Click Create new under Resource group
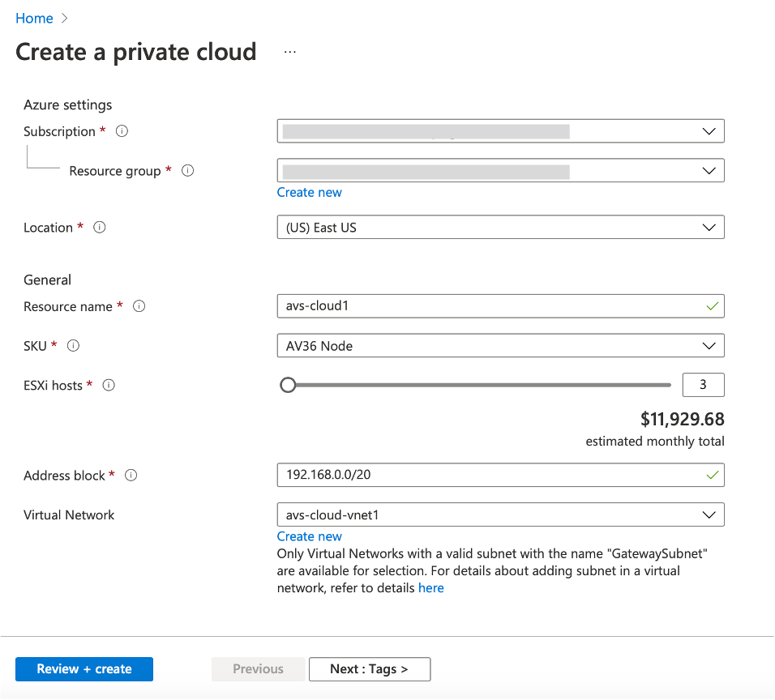The width and height of the screenshot is (775, 700). click(x=310, y=192)
